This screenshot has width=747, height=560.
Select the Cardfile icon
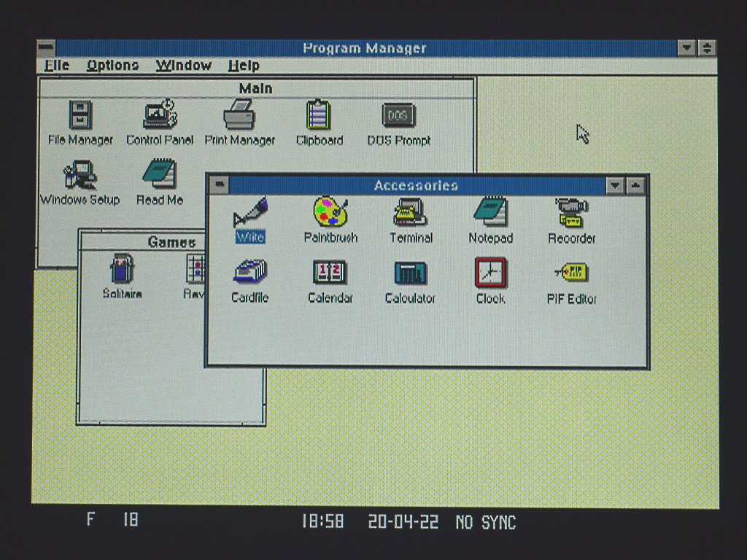(x=251, y=273)
